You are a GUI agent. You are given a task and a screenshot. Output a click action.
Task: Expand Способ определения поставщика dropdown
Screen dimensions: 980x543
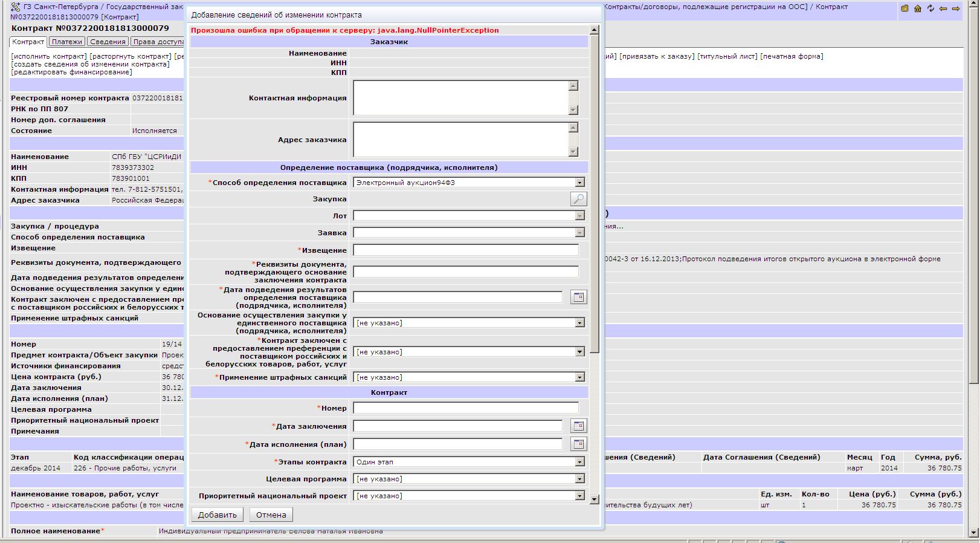[x=580, y=182]
